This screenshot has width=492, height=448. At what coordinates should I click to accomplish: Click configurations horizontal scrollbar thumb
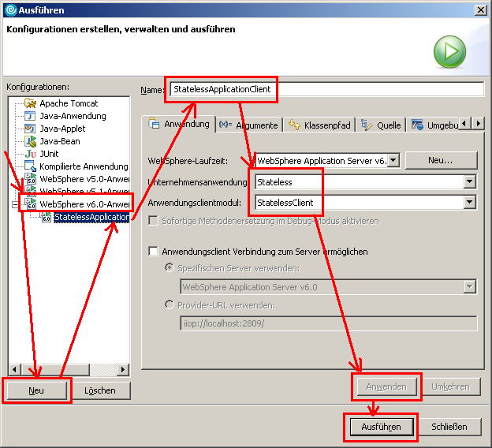click(55, 369)
